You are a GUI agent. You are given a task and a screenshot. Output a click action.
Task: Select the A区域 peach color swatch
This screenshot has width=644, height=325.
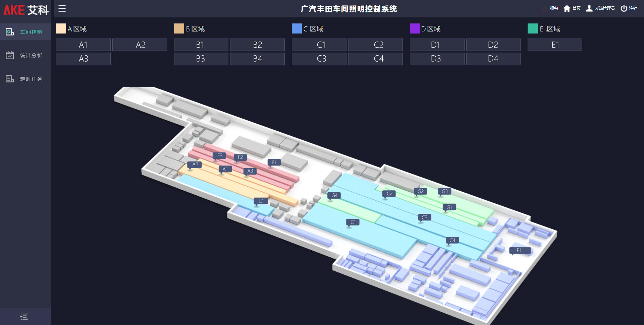(61, 28)
